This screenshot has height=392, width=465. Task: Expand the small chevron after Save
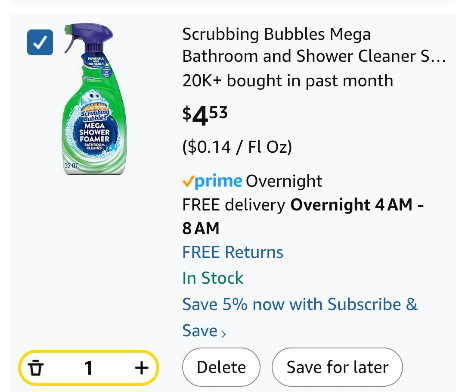click(224, 333)
